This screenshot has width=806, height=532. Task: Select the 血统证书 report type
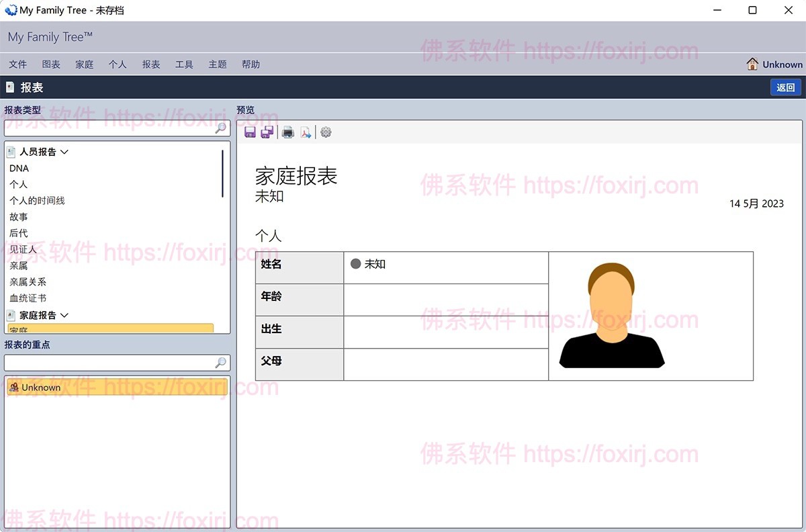tap(28, 298)
